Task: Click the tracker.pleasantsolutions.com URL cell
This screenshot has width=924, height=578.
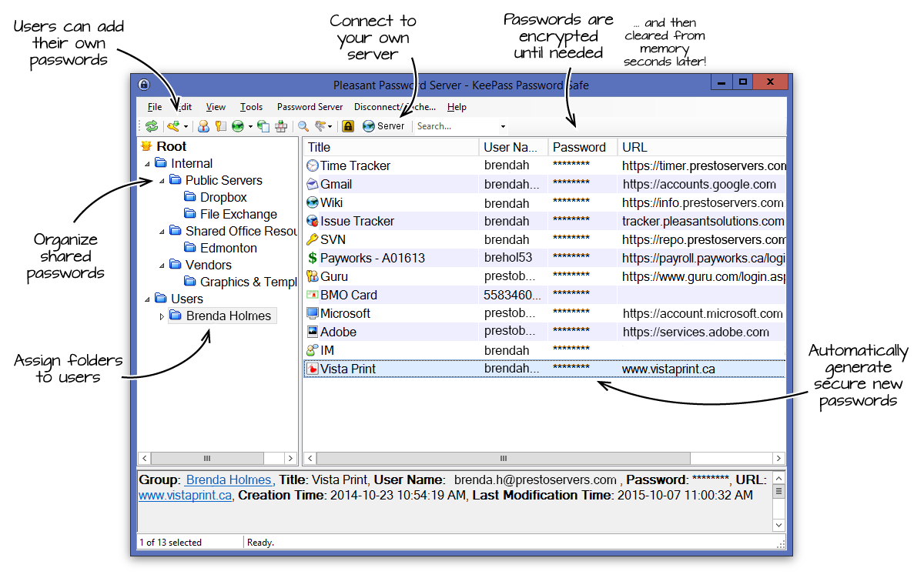Action: (703, 221)
